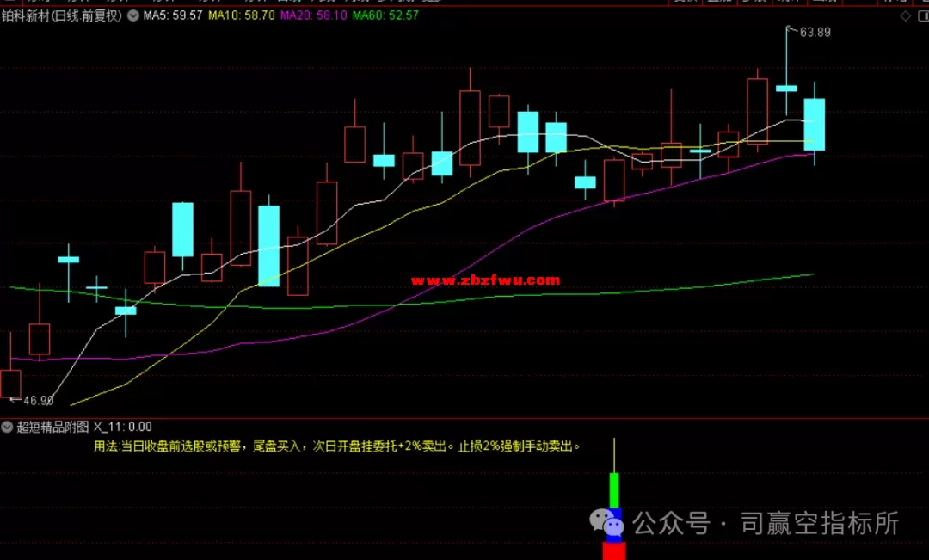Select the MA60: 52.57 label
Viewport: 929px width, 560px height.
click(385, 15)
